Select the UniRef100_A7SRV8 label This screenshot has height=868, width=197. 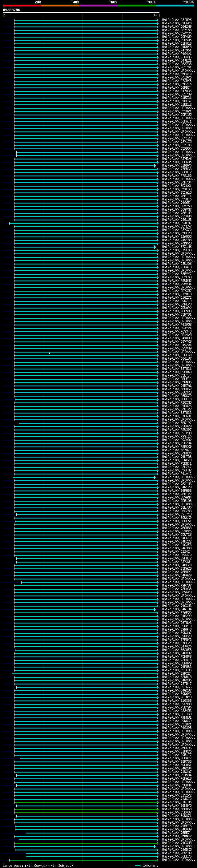point(177,81)
